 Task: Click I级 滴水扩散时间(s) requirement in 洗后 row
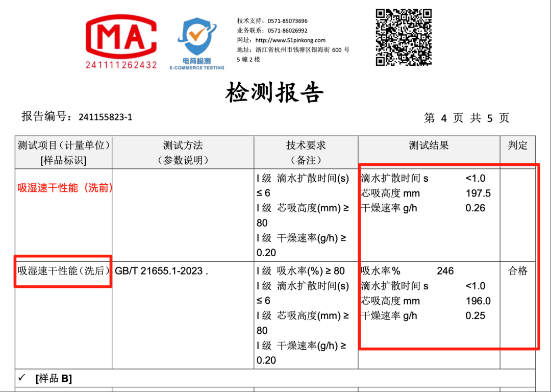[x=303, y=286]
